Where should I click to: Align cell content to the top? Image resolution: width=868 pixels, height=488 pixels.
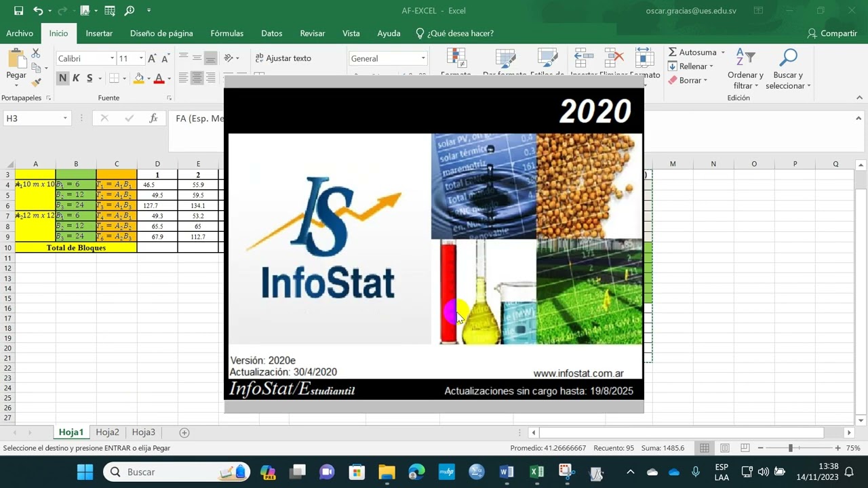pos(183,58)
